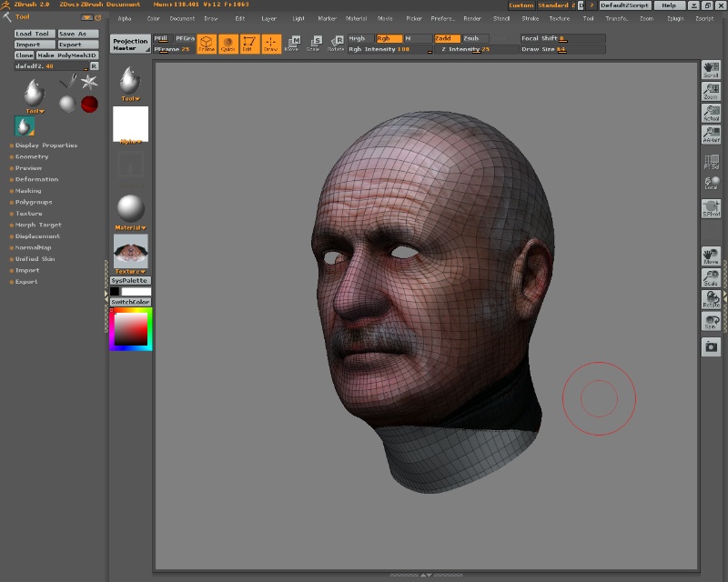Click the Make PolyMesh3D button

coord(67,55)
